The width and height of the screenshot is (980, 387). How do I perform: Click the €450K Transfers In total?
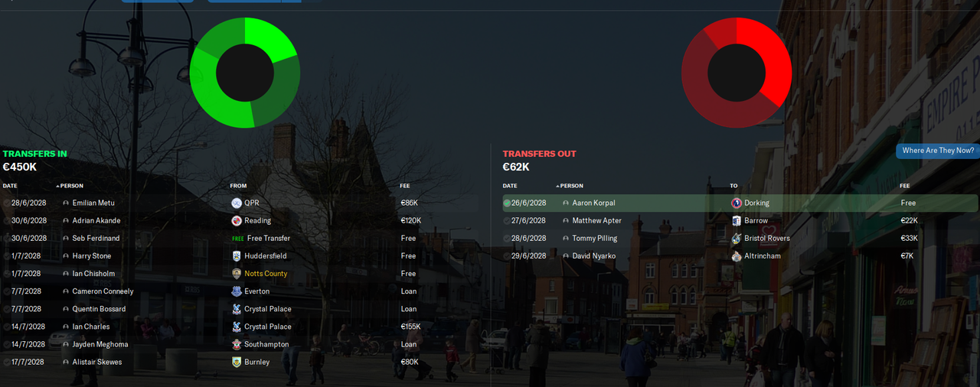(x=19, y=167)
